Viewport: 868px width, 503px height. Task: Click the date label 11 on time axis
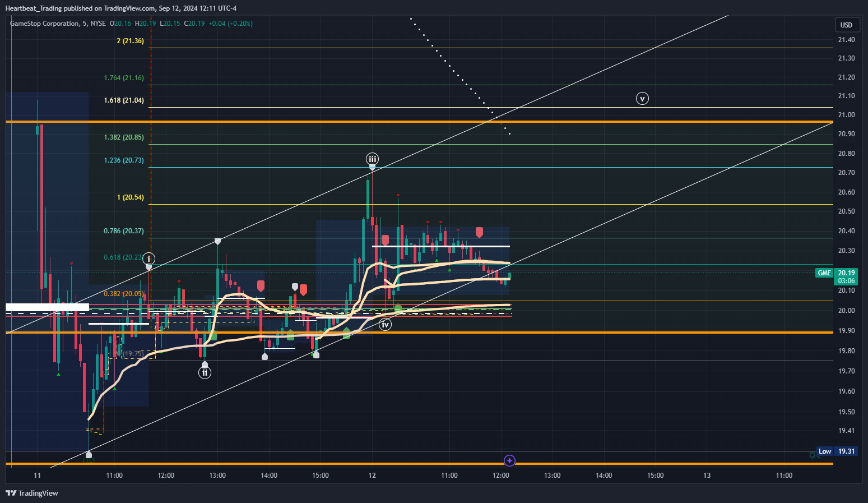(x=37, y=476)
